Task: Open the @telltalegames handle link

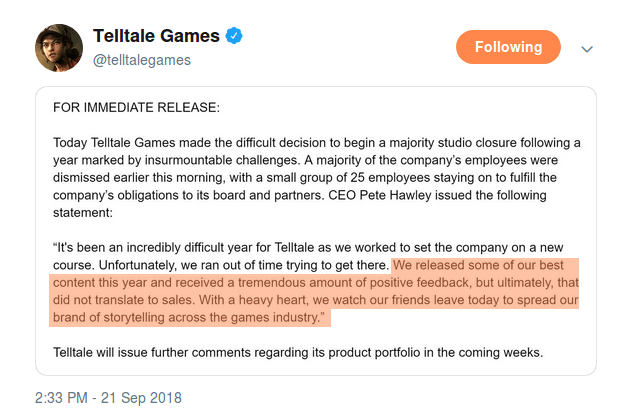Action: point(141,60)
